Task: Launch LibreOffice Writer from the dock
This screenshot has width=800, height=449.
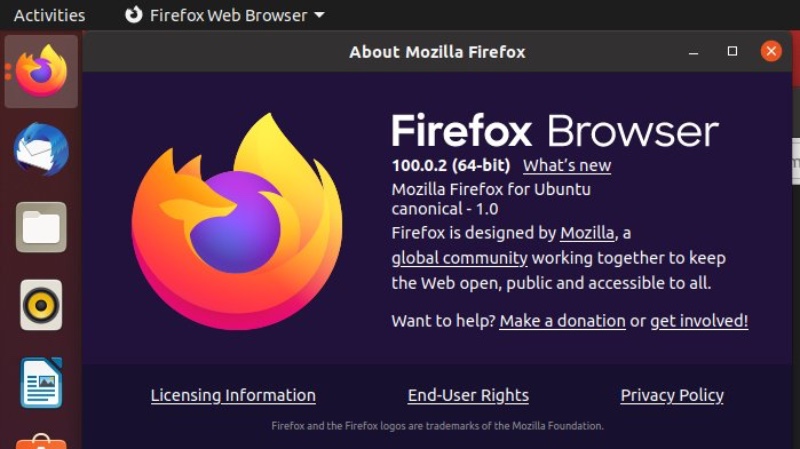Action: coord(41,383)
